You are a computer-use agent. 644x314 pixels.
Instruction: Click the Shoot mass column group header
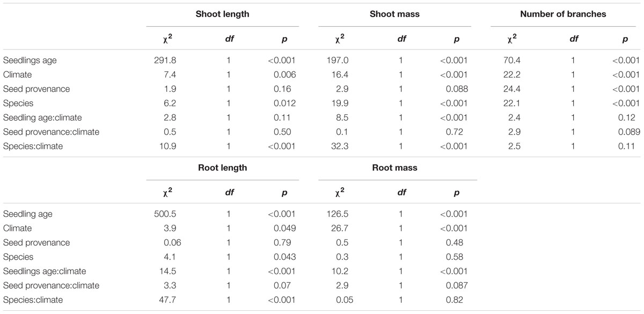pos(394,14)
